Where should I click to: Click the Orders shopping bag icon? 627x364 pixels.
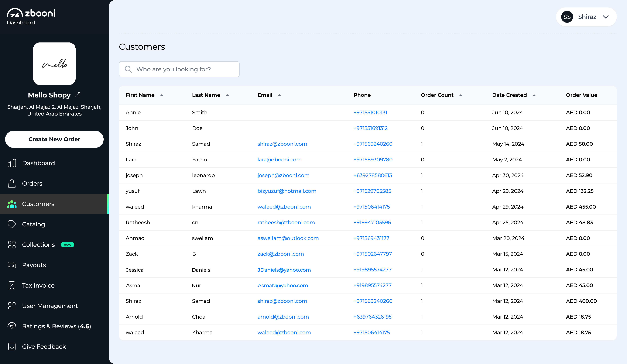(x=12, y=183)
